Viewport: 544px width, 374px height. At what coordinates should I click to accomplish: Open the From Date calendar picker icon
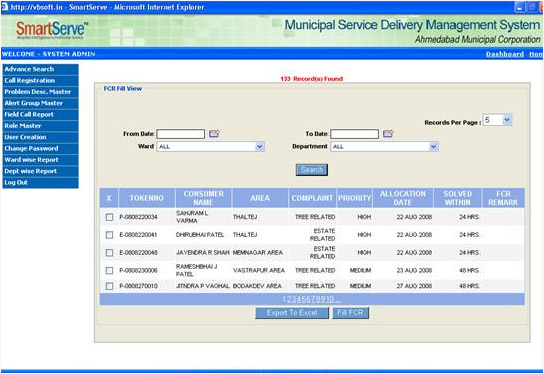pos(214,134)
